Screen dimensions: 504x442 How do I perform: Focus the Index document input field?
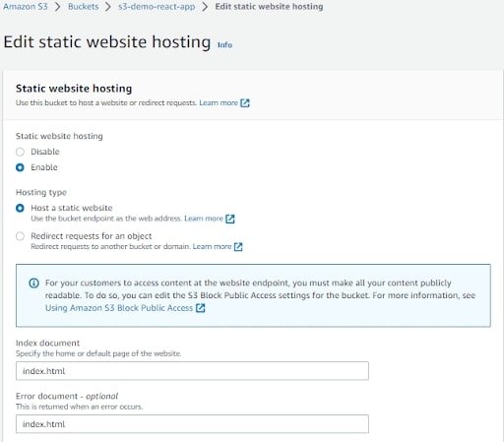[x=192, y=371]
